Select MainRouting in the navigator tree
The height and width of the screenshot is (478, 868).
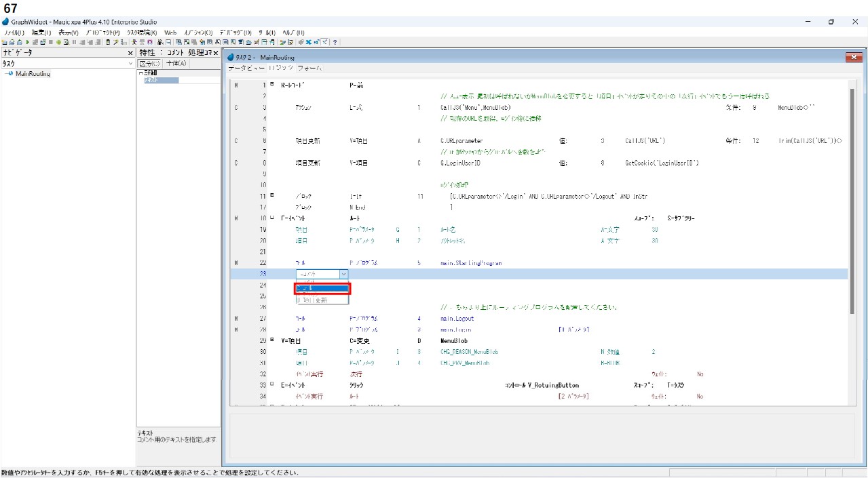[x=33, y=74]
